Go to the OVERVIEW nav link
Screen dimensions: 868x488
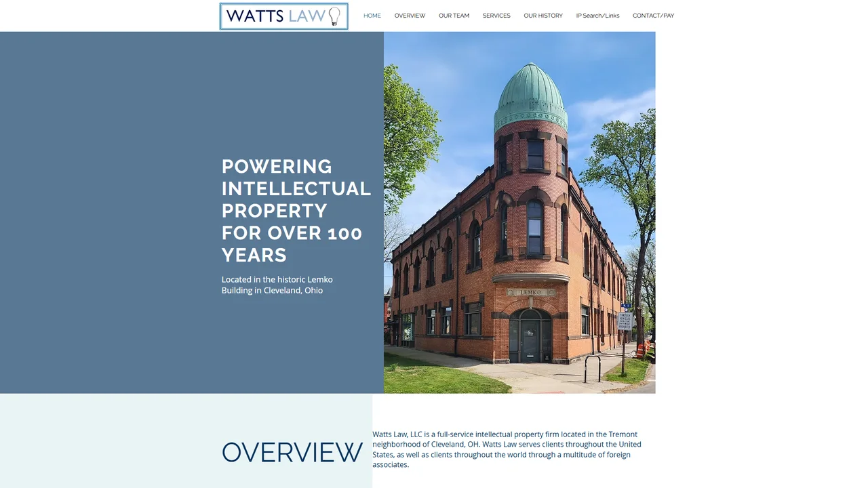pos(410,16)
